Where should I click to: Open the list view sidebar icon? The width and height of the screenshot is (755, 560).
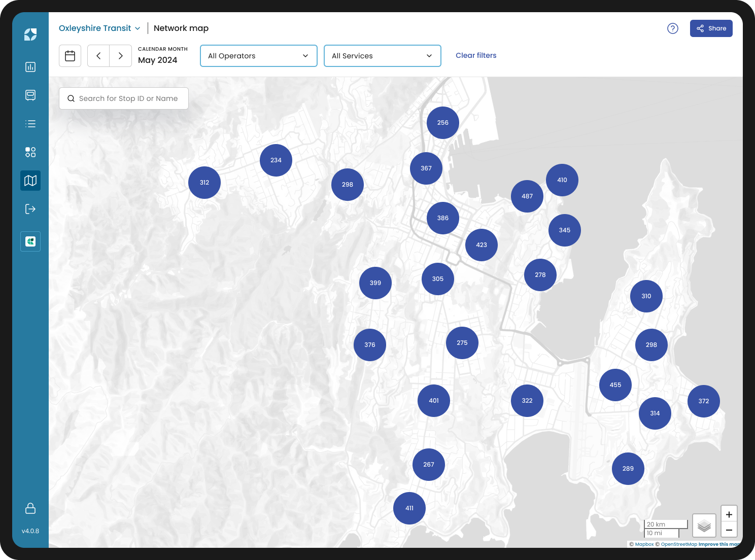pyautogui.click(x=30, y=124)
